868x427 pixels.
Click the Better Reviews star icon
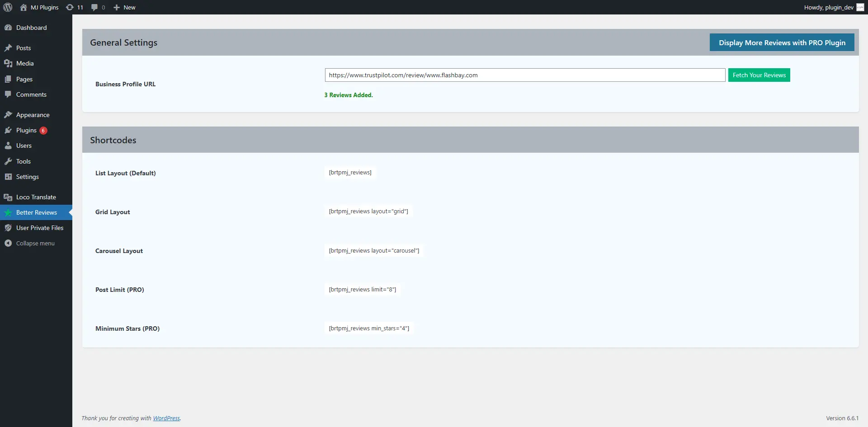8,212
